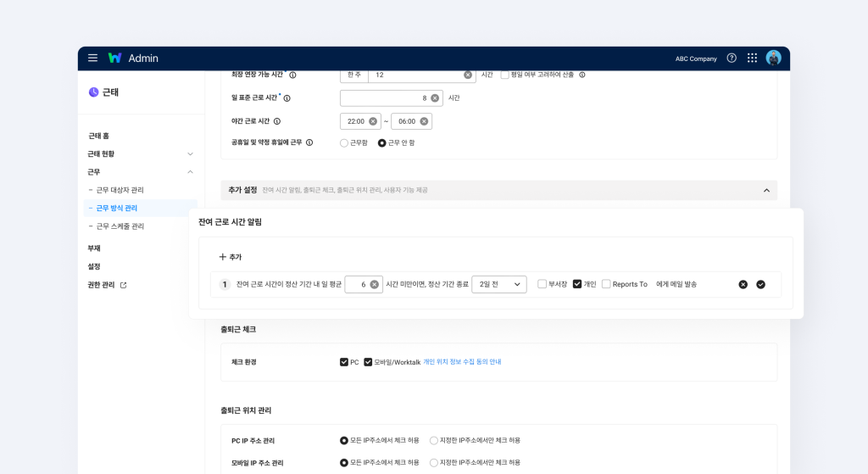The height and width of the screenshot is (474, 868).
Task: Delete alert rule 1 with X icon
Action: [743, 284]
